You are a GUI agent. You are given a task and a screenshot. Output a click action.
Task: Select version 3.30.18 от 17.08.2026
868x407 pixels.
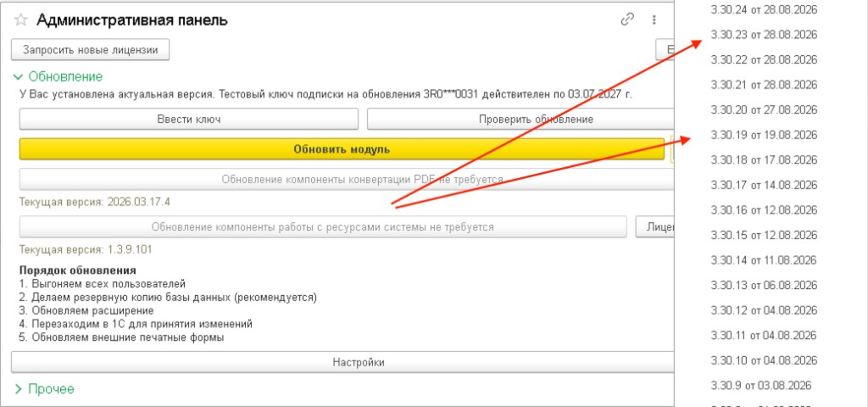click(x=764, y=160)
